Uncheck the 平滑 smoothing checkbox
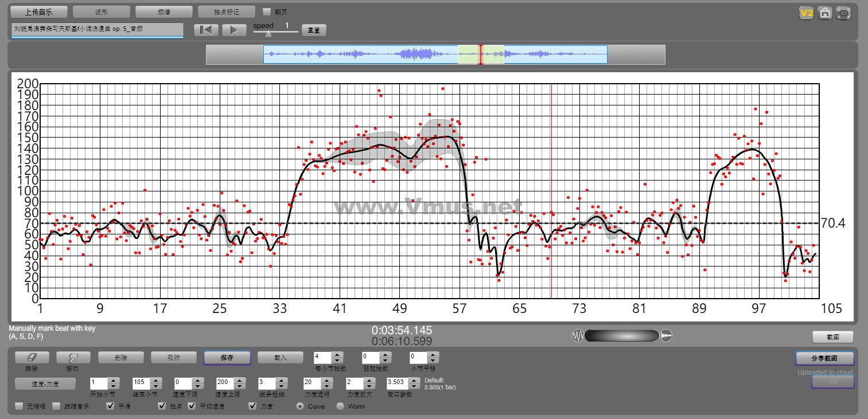Image resolution: width=868 pixels, height=419 pixels. [111, 406]
